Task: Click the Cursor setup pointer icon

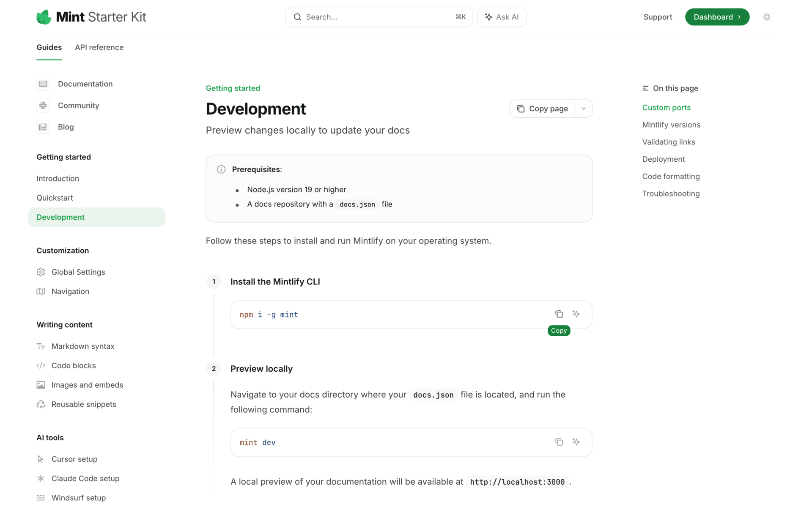Action: (41, 459)
